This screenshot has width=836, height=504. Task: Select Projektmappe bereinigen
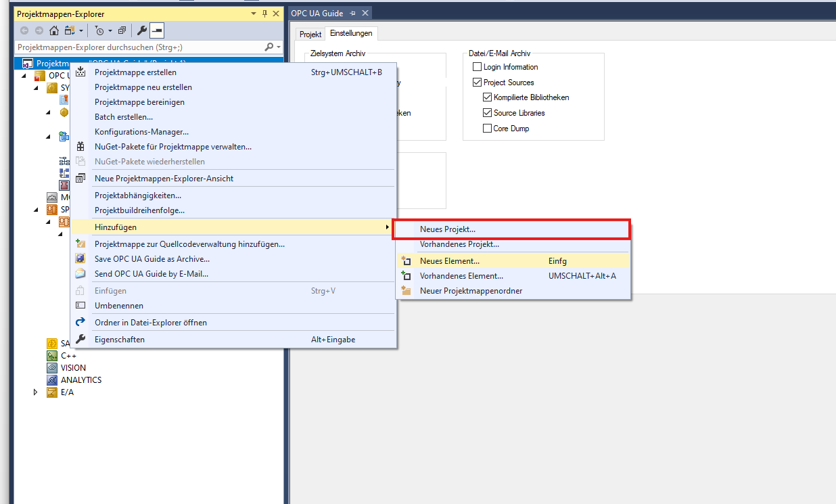pos(233,102)
